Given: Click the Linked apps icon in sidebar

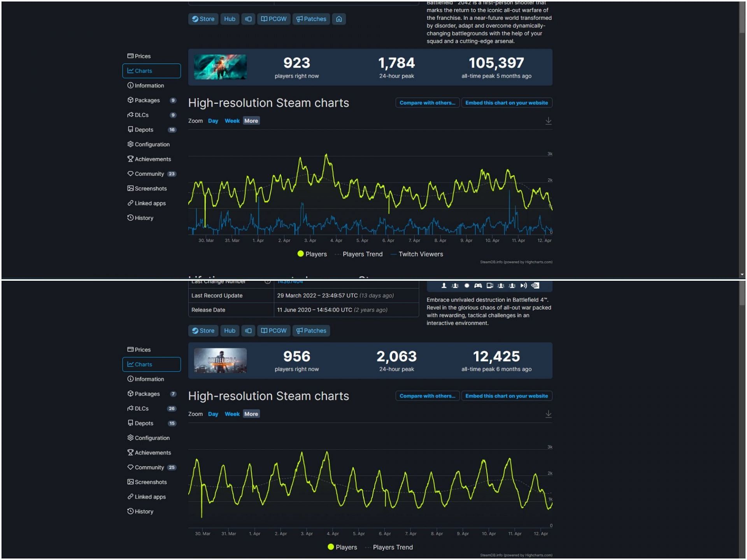Looking at the screenshot, I should (x=130, y=203).
